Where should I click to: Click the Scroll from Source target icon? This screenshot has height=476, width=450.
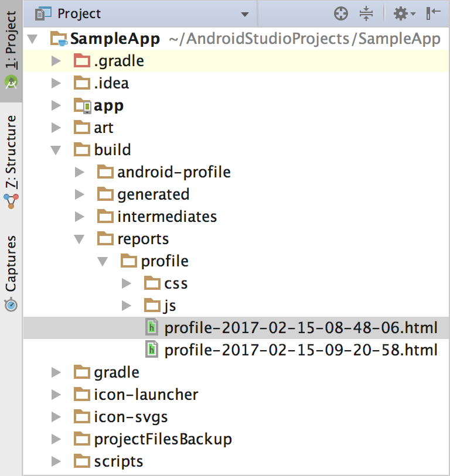tap(340, 13)
